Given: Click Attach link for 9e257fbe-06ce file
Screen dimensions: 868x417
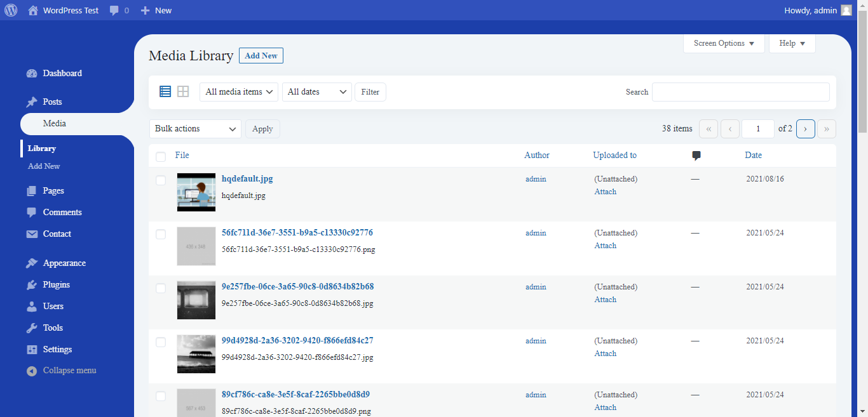Looking at the screenshot, I should [x=606, y=300].
